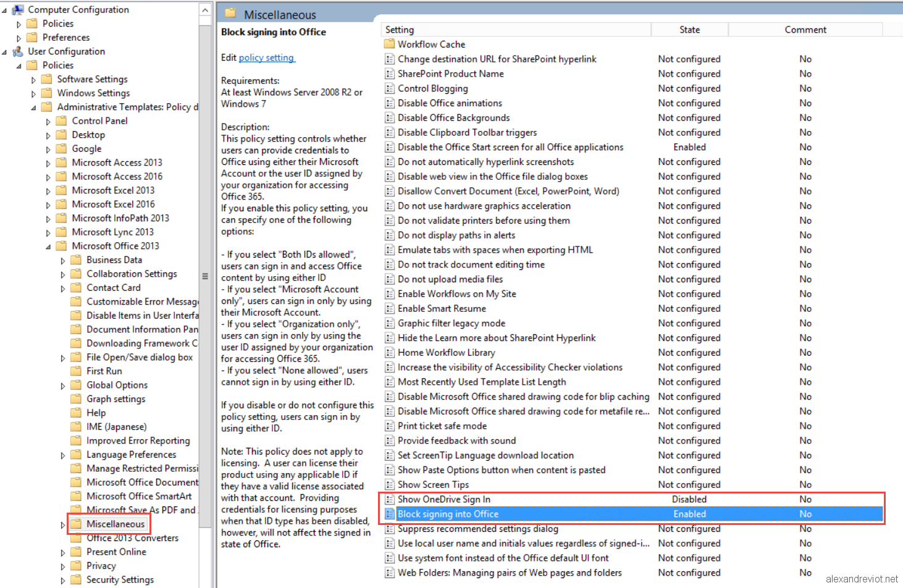This screenshot has width=903, height=588.
Task: Expand the Windows Settings node
Action: point(33,94)
